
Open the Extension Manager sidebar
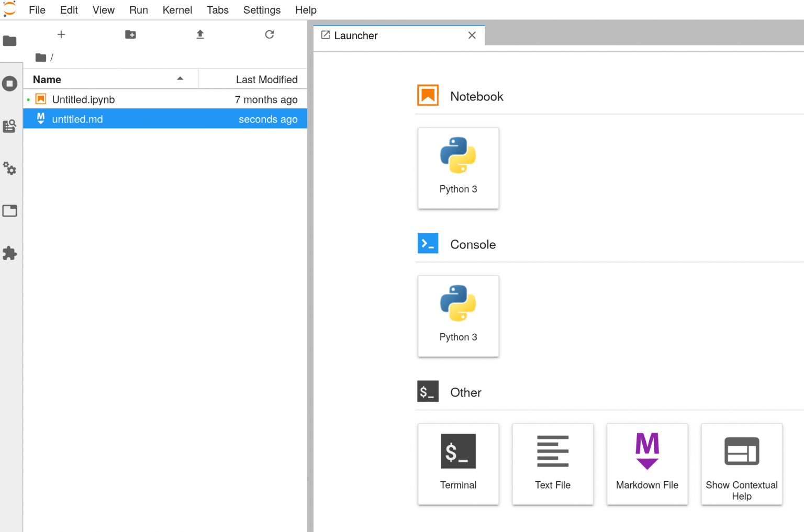click(x=10, y=254)
